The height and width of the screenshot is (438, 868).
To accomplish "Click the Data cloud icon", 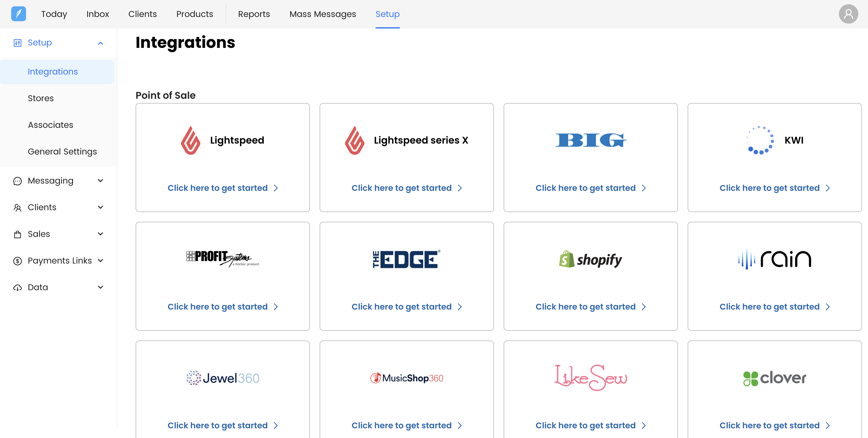I will pos(18,288).
